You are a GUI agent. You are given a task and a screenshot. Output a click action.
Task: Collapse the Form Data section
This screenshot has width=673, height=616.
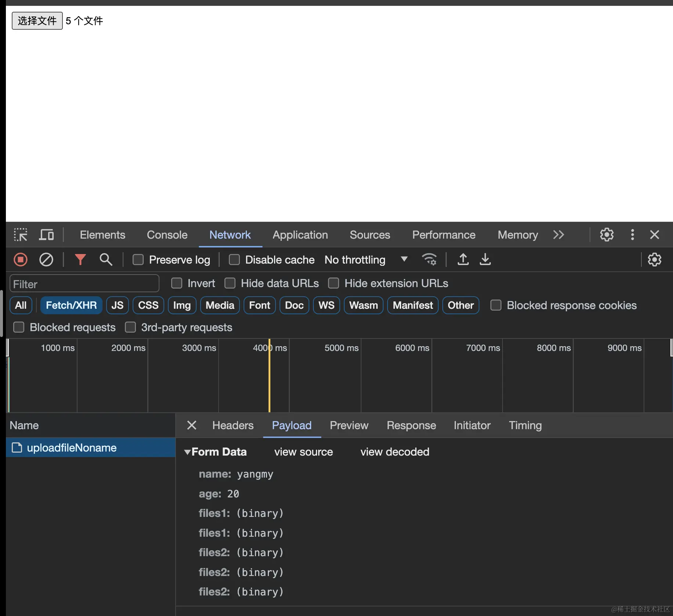tap(187, 452)
